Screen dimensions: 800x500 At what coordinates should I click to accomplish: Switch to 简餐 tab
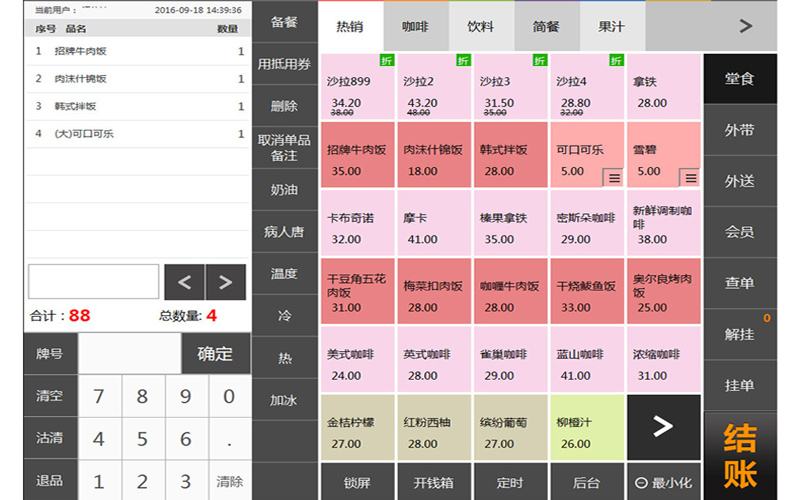[x=546, y=26]
